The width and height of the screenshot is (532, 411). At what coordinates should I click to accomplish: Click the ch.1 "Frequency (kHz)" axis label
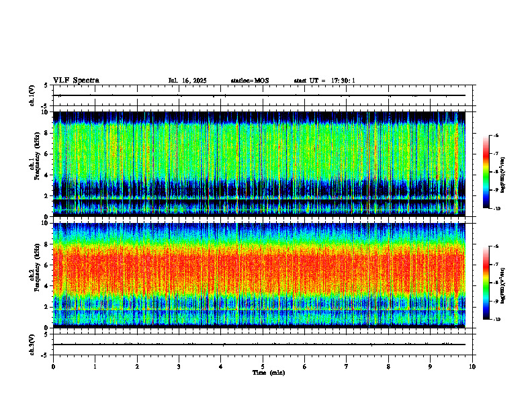point(37,156)
